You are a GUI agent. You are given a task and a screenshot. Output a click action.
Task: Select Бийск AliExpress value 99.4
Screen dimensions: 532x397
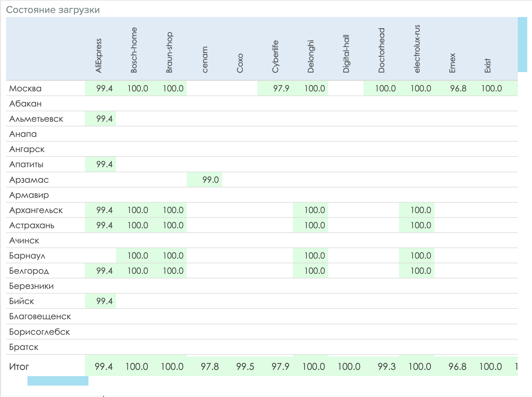click(x=104, y=301)
